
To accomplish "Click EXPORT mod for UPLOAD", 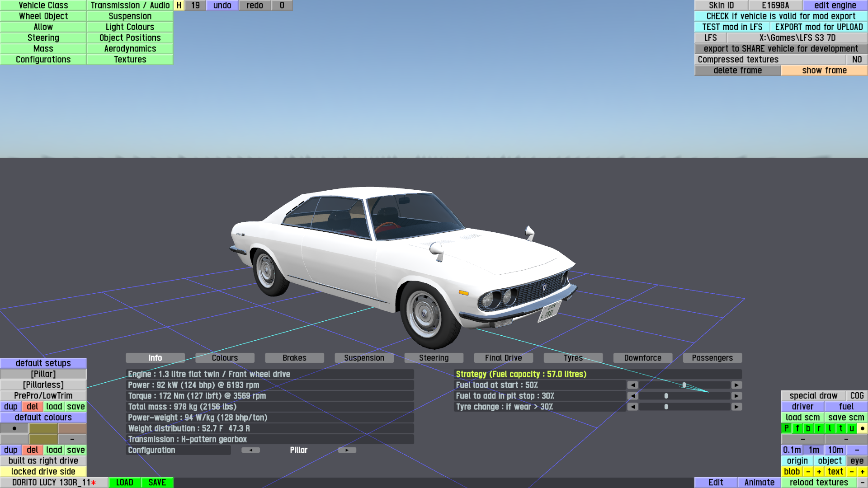I will point(818,27).
